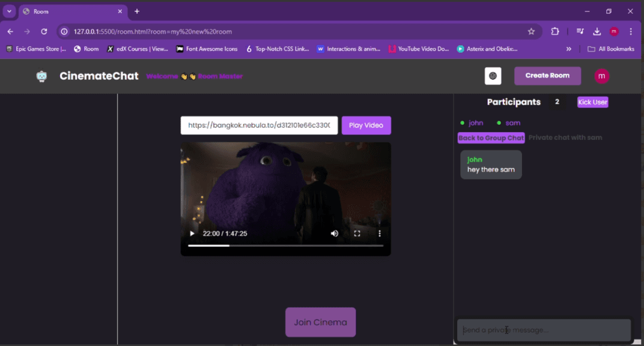Screen dimensions: 644x346
Task: Open the edX Courses bookmark
Action: [x=138, y=49]
